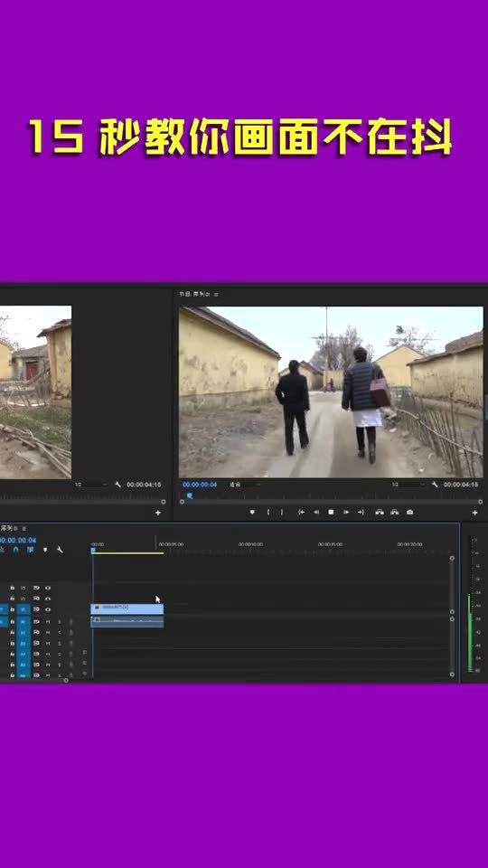488x868 pixels.
Task: Click the Mark Out bracket button
Action: 282,512
